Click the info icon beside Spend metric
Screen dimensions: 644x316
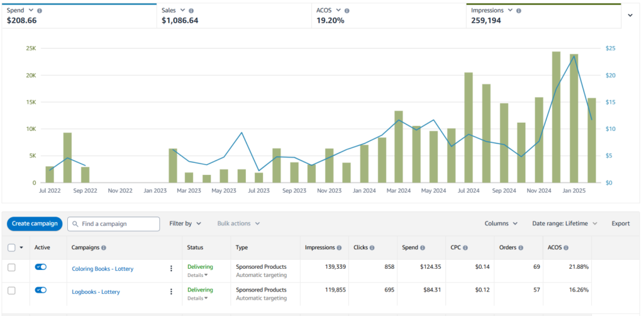39,11
